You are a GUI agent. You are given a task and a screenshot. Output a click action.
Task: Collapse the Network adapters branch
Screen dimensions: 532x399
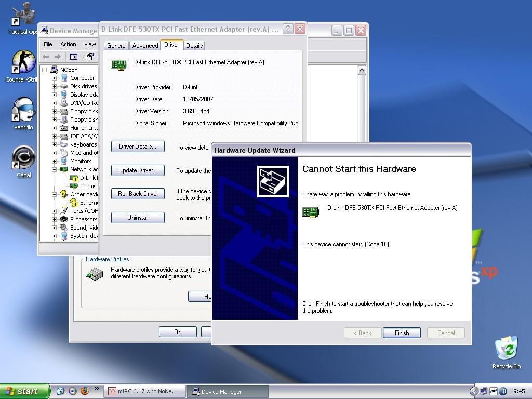pos(56,169)
